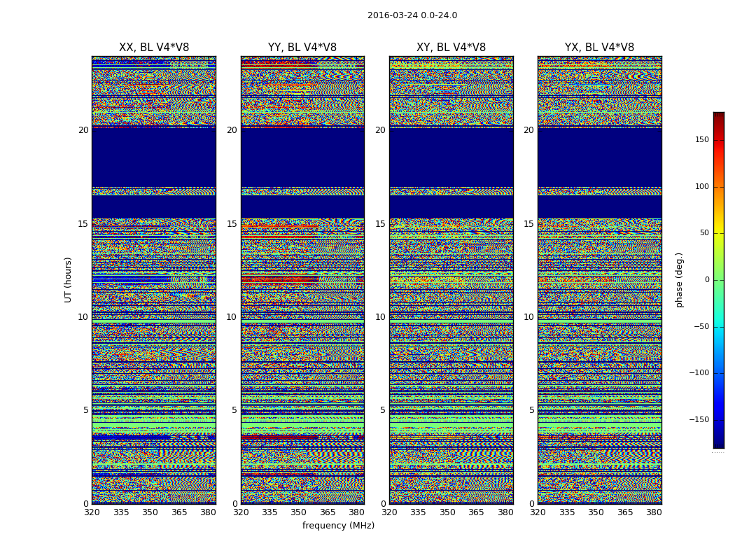Click the figure title '2016-03-24 0.0-24.0'
Screen dimensions: 735x560
(412, 15)
